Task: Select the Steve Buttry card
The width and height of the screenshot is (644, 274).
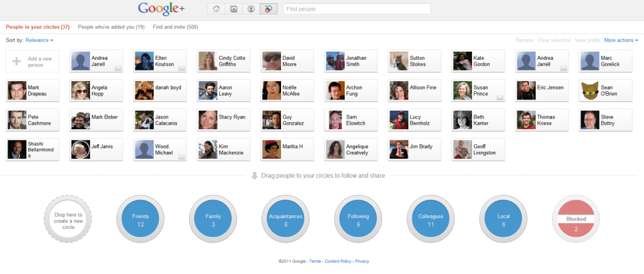Action: (x=606, y=120)
